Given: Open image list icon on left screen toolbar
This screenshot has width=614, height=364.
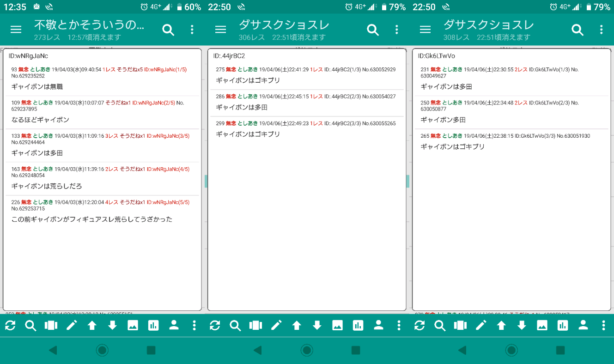Looking at the screenshot, I should [133, 326].
